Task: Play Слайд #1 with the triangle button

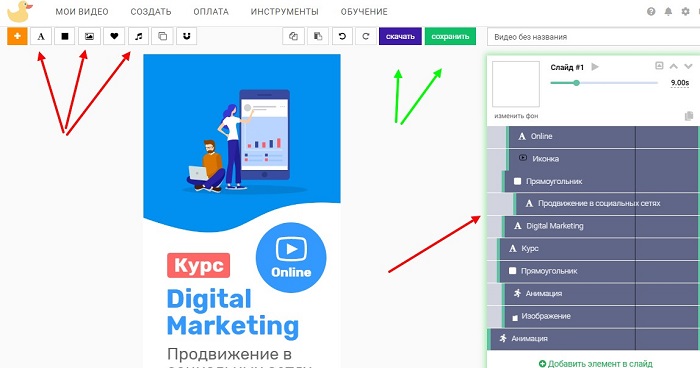Action: point(595,67)
